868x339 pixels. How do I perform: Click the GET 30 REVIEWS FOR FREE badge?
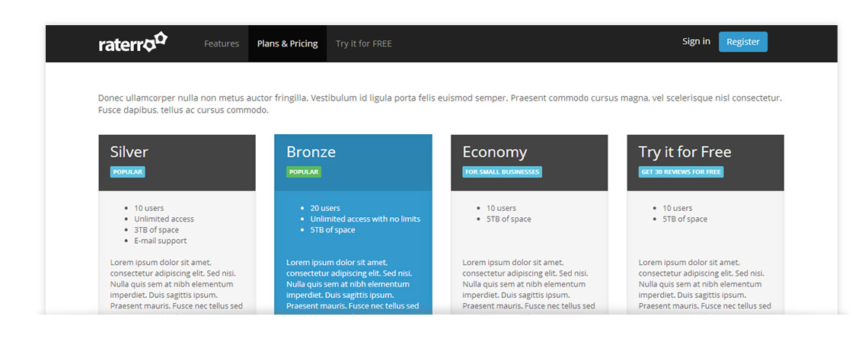pyautogui.click(x=681, y=172)
